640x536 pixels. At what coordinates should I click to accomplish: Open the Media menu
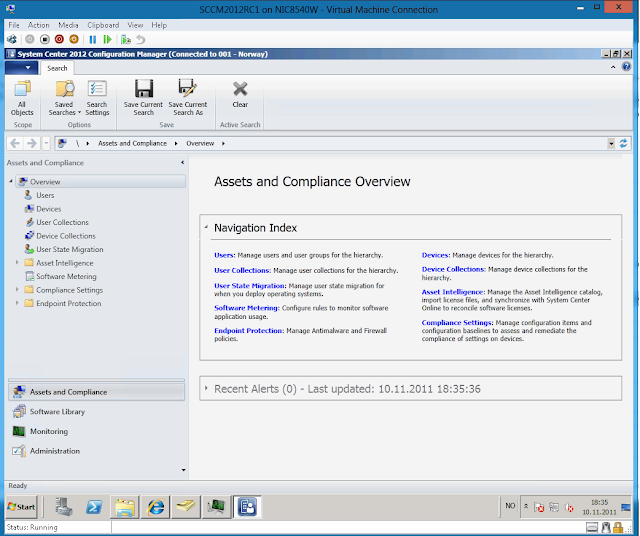point(68,25)
